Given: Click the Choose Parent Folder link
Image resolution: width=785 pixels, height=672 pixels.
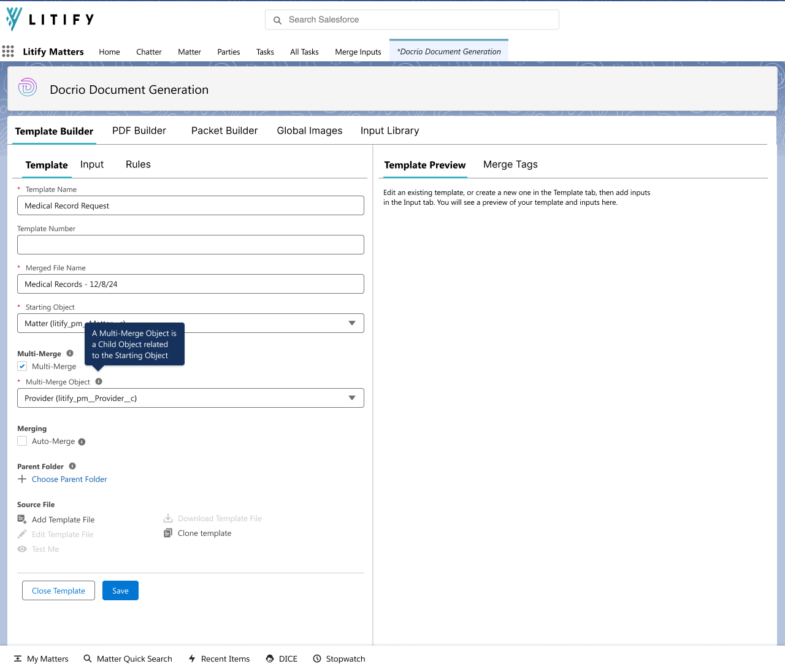Looking at the screenshot, I should point(69,479).
